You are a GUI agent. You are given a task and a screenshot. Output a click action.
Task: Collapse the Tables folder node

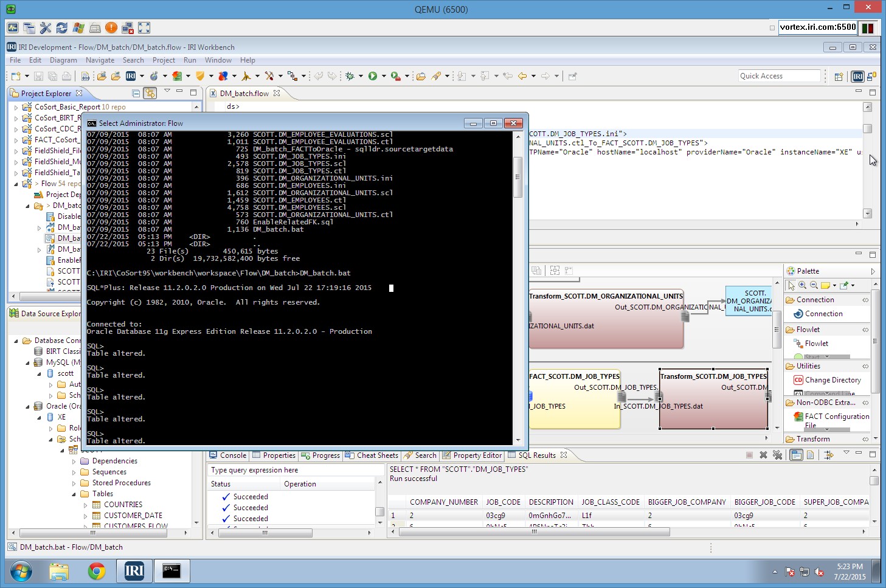point(74,494)
